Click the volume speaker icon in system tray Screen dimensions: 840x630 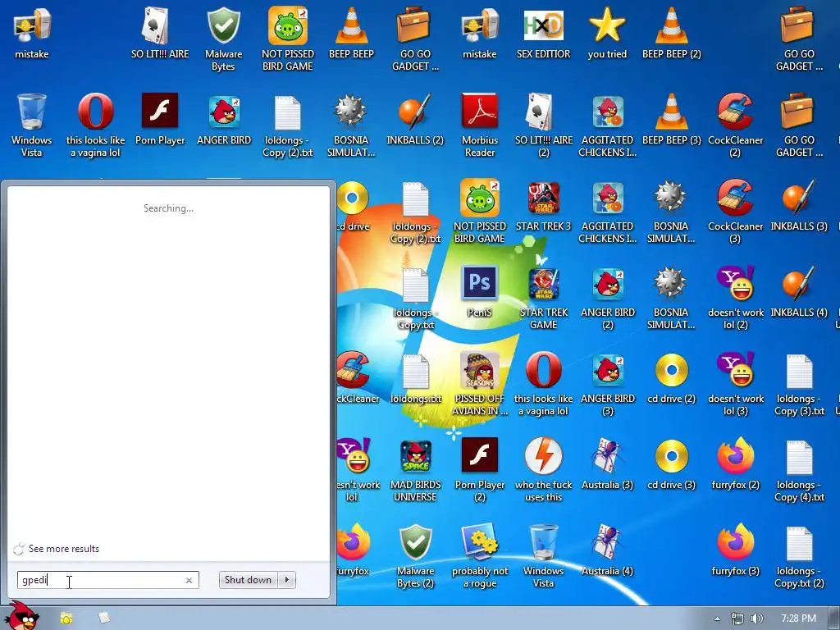coord(756,619)
